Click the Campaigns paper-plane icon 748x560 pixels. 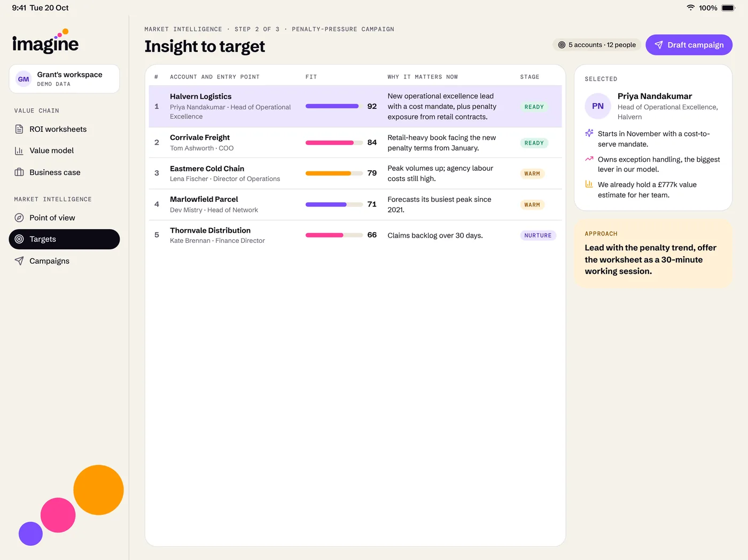(19, 261)
